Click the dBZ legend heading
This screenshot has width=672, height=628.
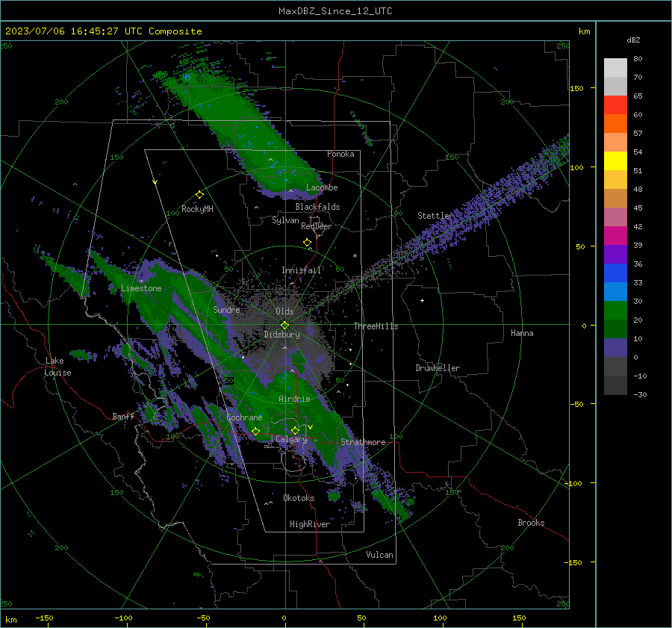pyautogui.click(x=633, y=40)
